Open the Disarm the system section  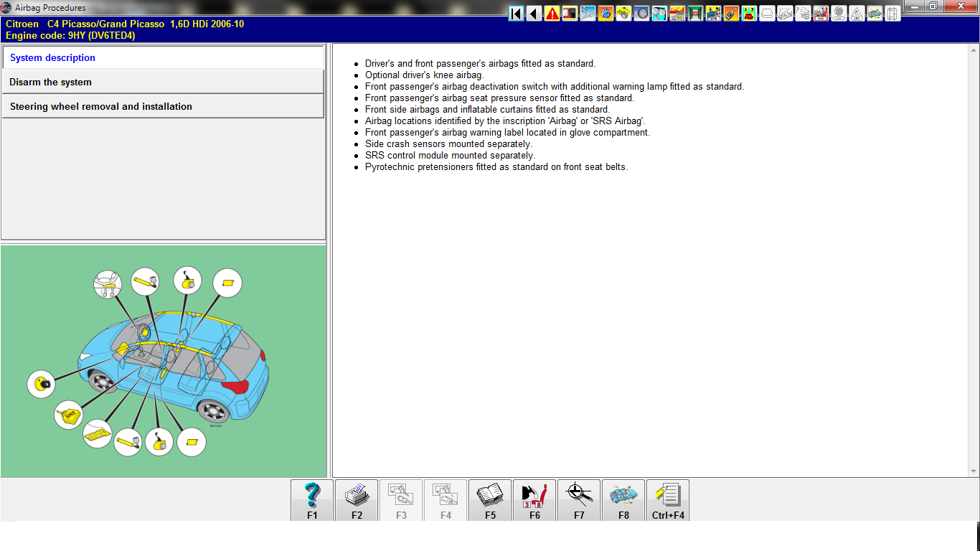[163, 83]
